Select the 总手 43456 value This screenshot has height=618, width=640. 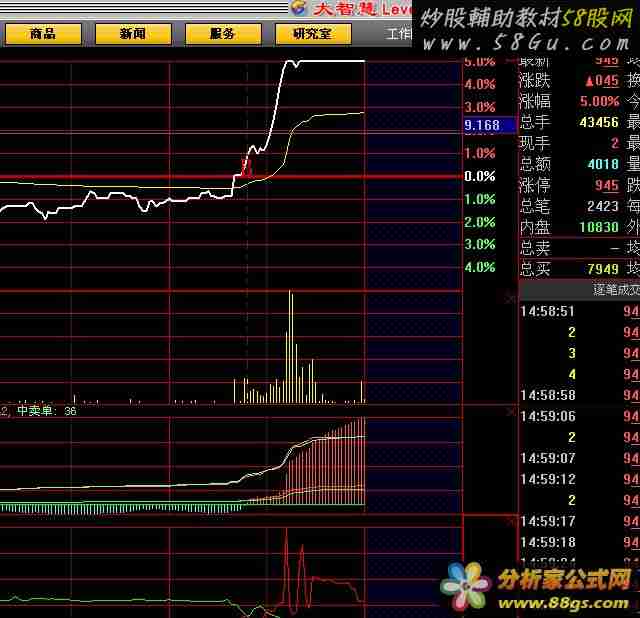click(599, 122)
